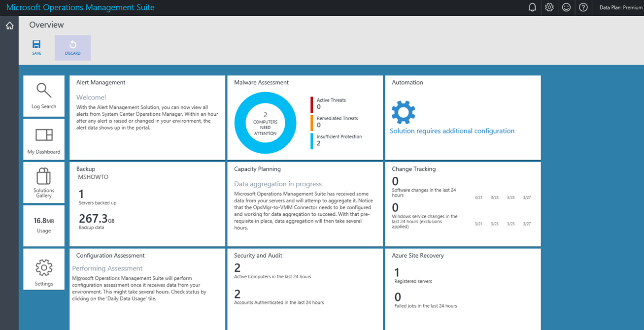
Task: Open the Configuration Assessment tile title
Action: click(x=110, y=256)
